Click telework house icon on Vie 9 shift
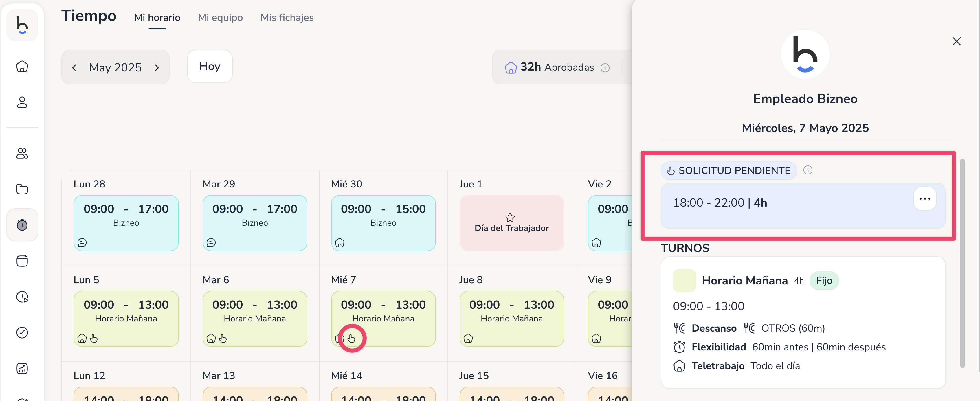Viewport: 980px width, 401px height. [x=597, y=338]
